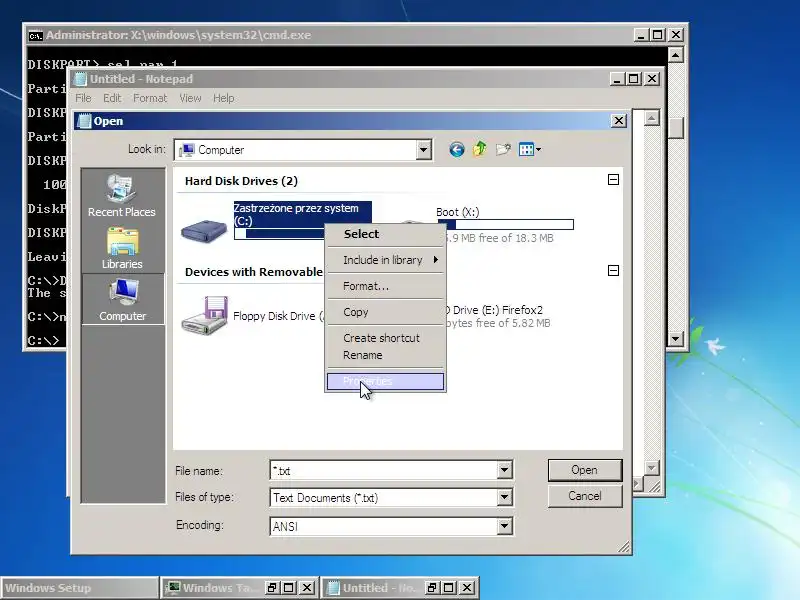Choose Copy in the context menu
Screen dimensions: 800x600
[385, 312]
